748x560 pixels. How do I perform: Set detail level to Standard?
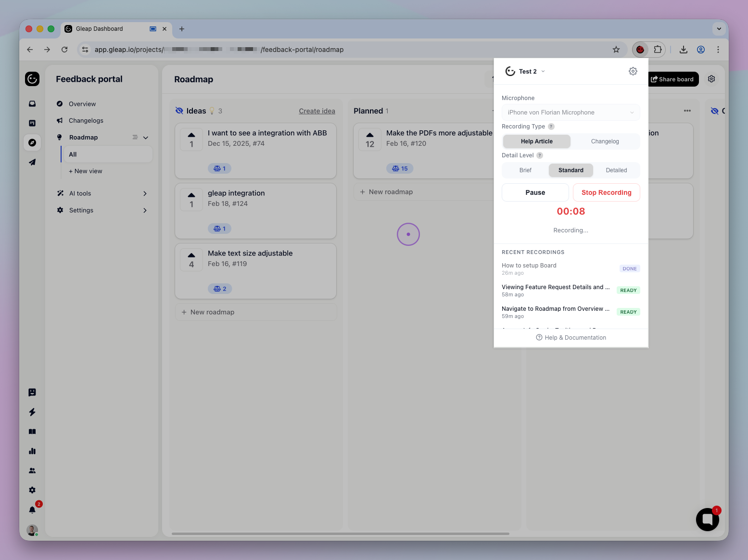pyautogui.click(x=571, y=170)
